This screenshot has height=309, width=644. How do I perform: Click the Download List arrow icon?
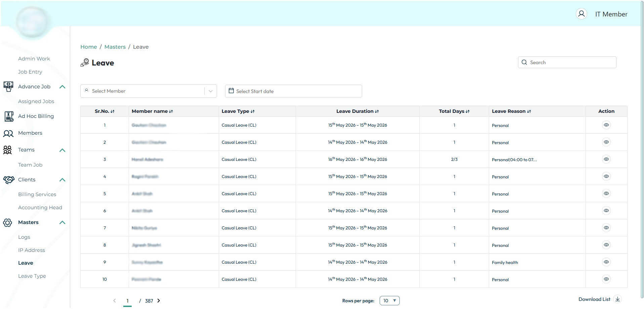[x=617, y=299]
